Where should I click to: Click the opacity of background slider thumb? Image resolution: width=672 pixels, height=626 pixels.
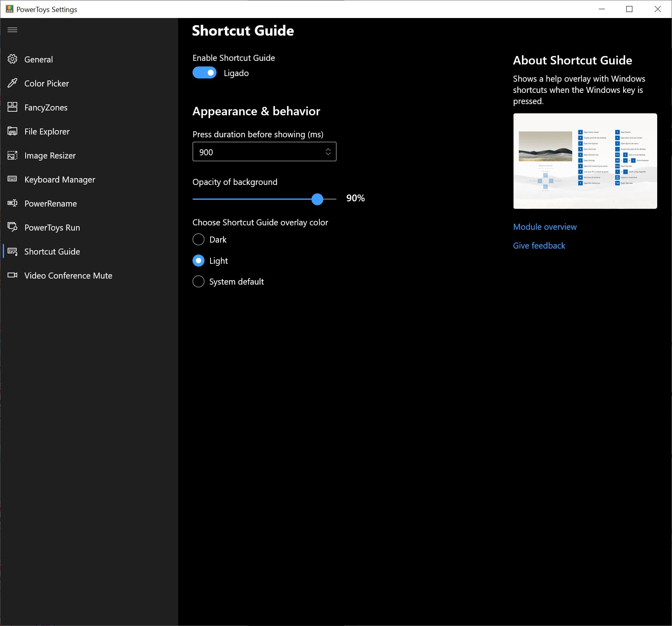click(317, 199)
